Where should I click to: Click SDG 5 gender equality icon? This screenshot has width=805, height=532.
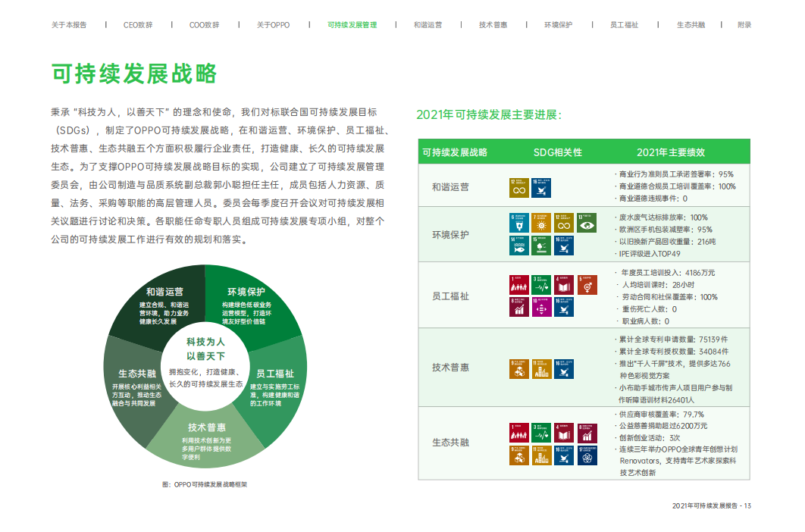point(587,284)
